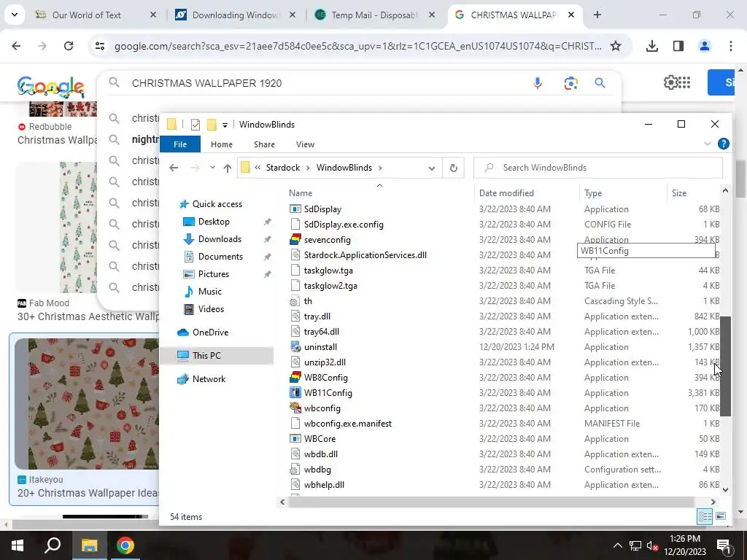Open Chrome downloads
This screenshot has width=747, height=560.
pyautogui.click(x=651, y=46)
